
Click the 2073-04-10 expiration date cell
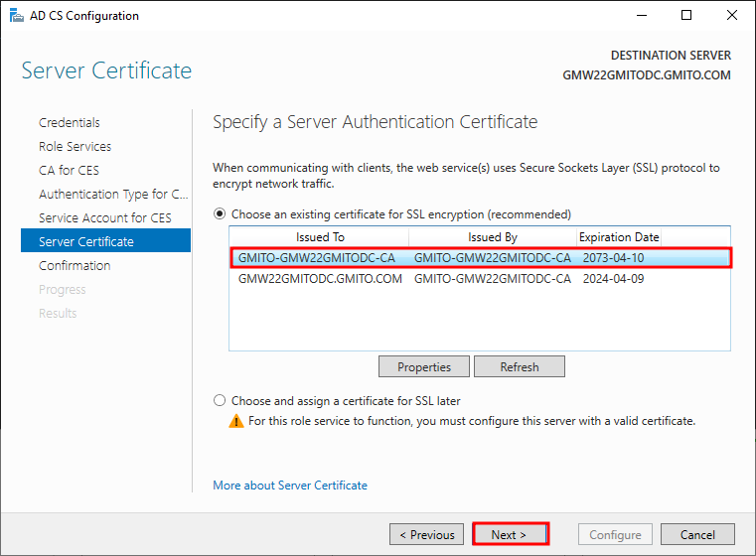click(x=613, y=258)
